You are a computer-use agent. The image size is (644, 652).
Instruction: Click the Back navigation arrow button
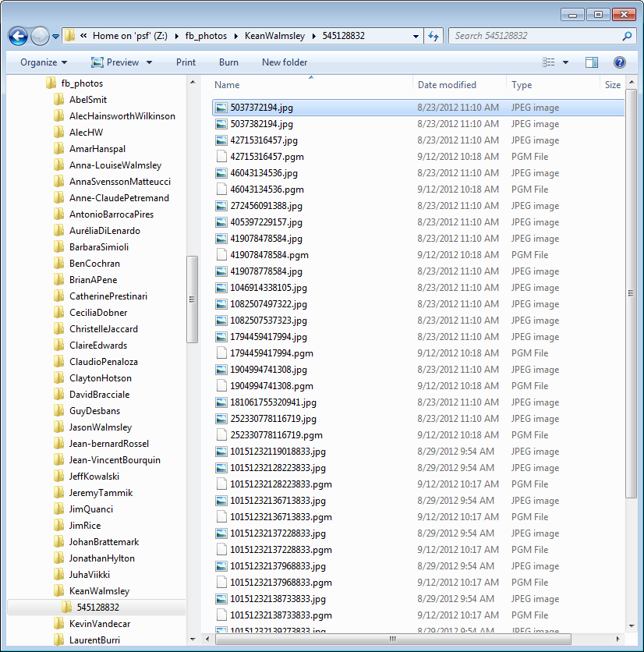(x=19, y=36)
